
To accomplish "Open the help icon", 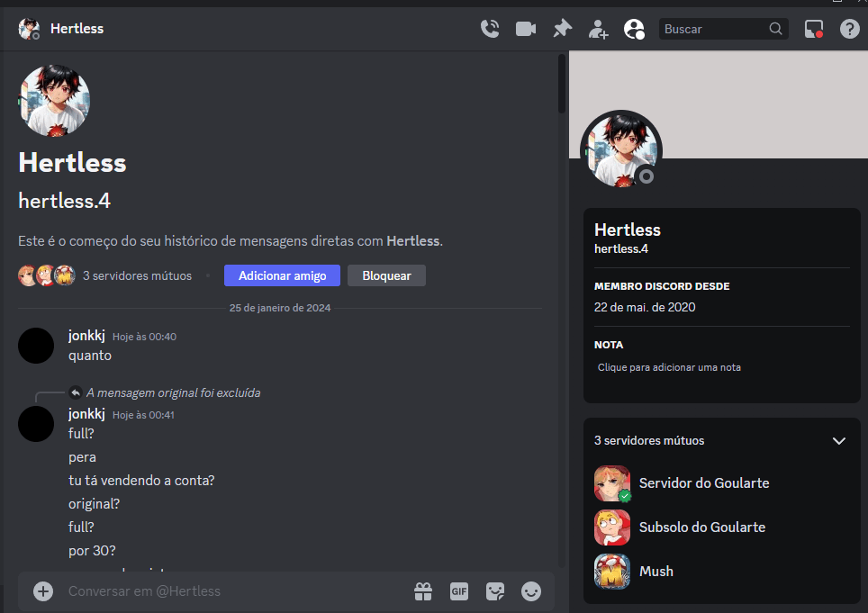I will pyautogui.click(x=849, y=29).
